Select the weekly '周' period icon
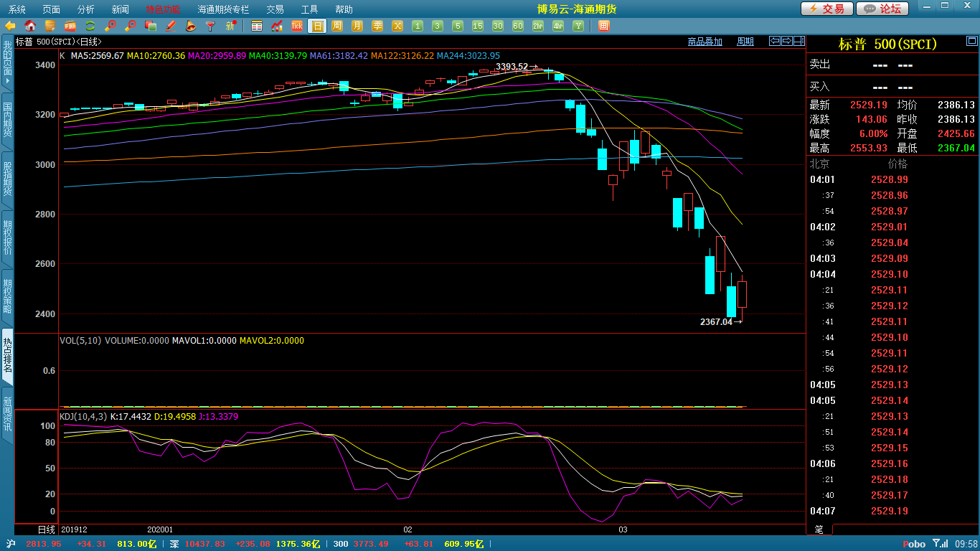This screenshot has width=980, height=551. click(x=337, y=26)
